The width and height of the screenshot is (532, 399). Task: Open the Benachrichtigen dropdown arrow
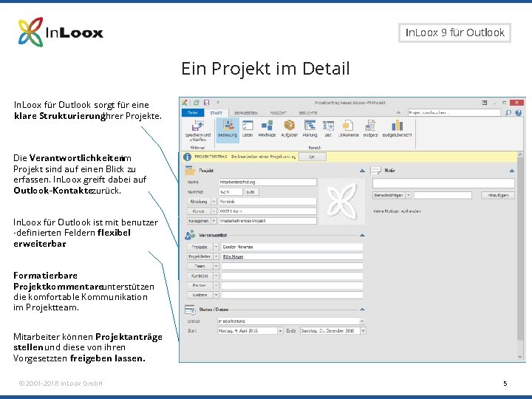click(409, 195)
